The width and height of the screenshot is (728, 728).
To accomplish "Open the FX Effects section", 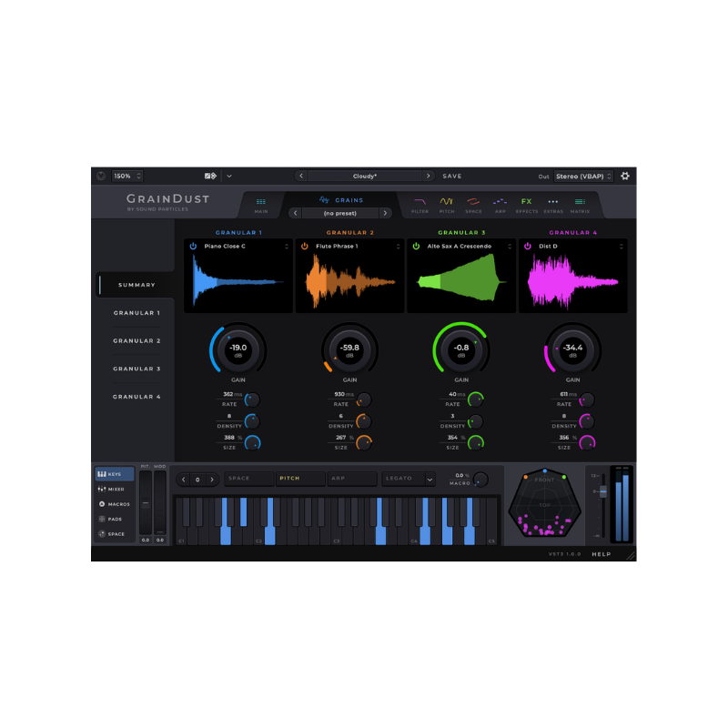I will (527, 205).
